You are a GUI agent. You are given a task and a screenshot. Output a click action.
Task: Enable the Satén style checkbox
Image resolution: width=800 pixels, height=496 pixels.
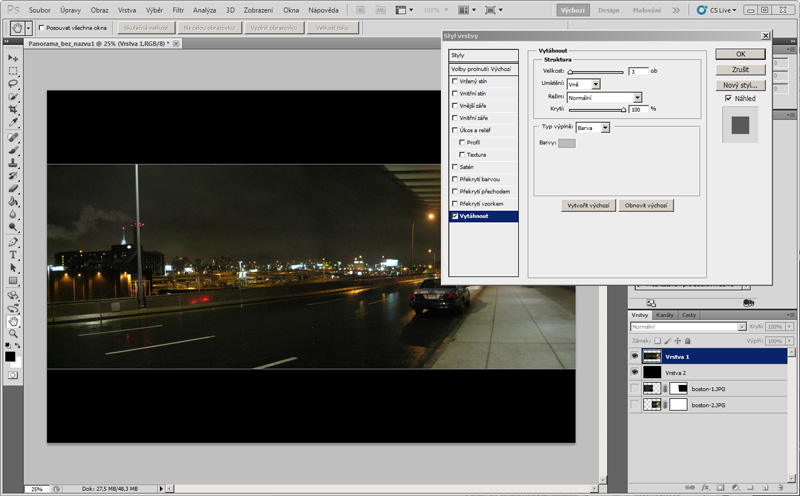(456, 166)
